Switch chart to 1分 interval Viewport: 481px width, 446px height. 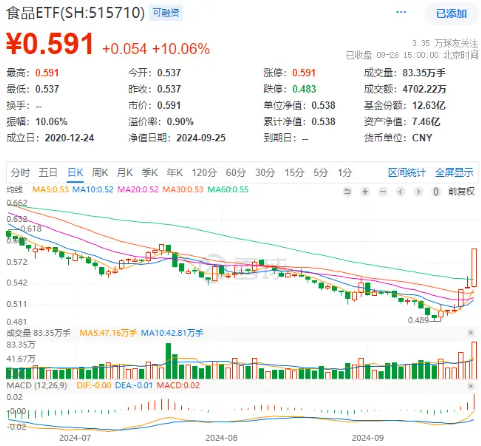tap(345, 172)
